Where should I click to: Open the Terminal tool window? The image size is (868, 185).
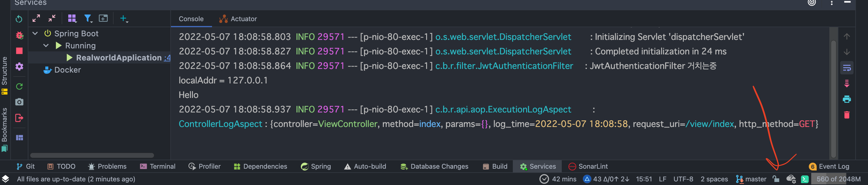pyautogui.click(x=157, y=166)
